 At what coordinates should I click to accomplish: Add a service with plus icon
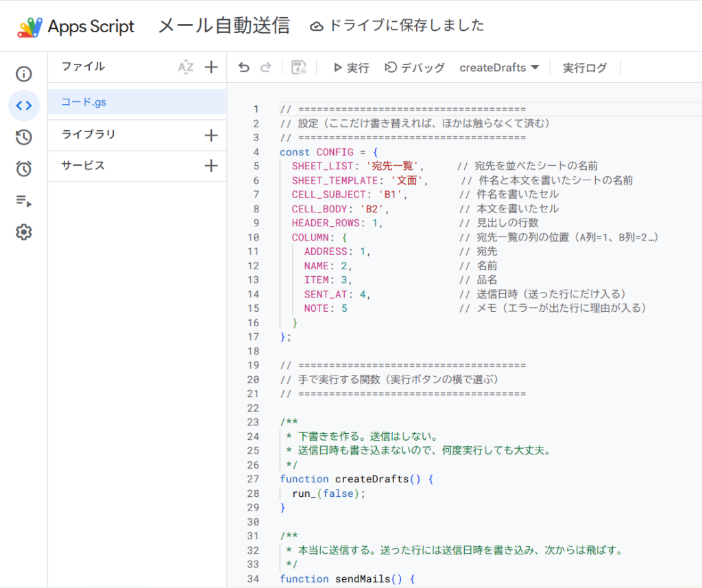point(211,166)
